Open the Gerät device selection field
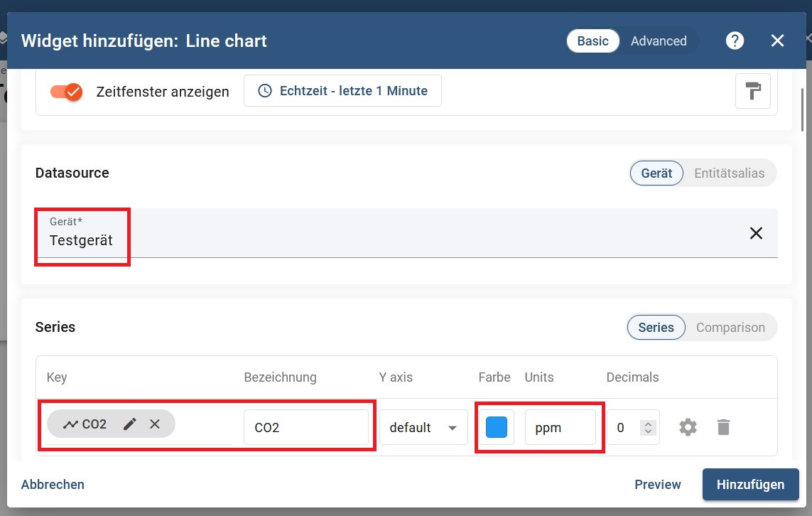 (x=355, y=233)
